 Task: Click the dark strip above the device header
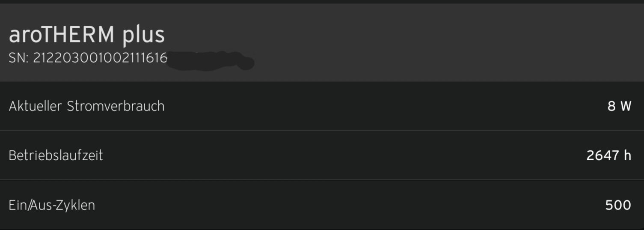point(322,2)
